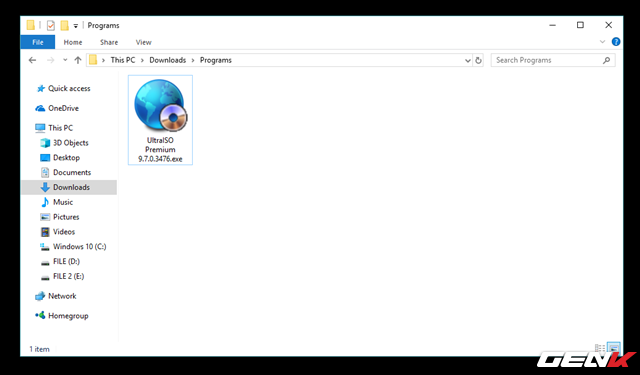This screenshot has width=640, height=375.
Task: Expand the chevron after This PC in address bar
Action: tap(142, 60)
